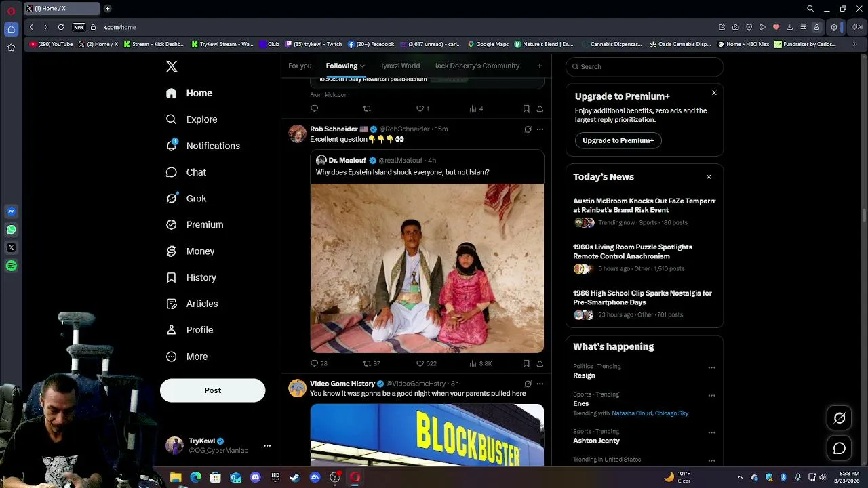Open more menu on Video Game History post
Image resolution: width=868 pixels, height=488 pixels.
(540, 384)
